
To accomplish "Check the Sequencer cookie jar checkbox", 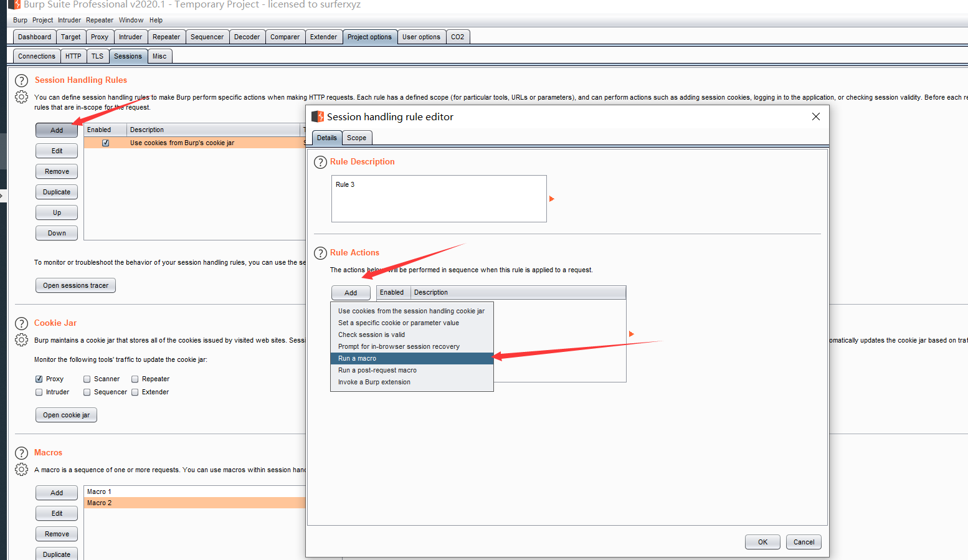I will pyautogui.click(x=87, y=392).
